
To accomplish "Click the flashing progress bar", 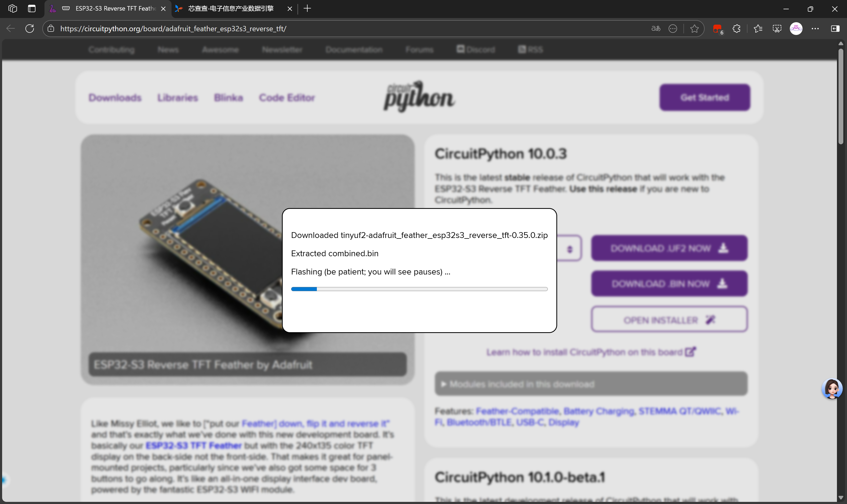I will click(x=419, y=289).
